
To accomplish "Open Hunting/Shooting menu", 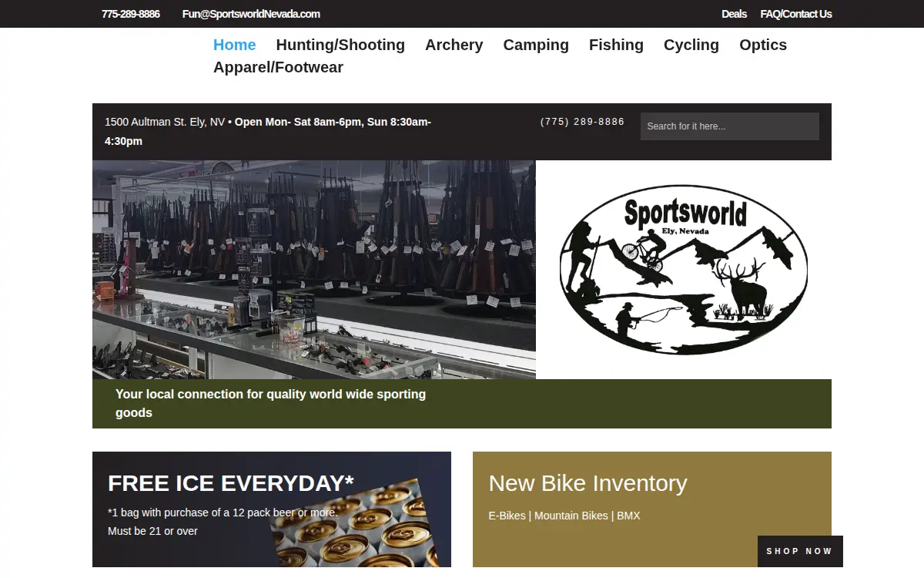I will [340, 45].
